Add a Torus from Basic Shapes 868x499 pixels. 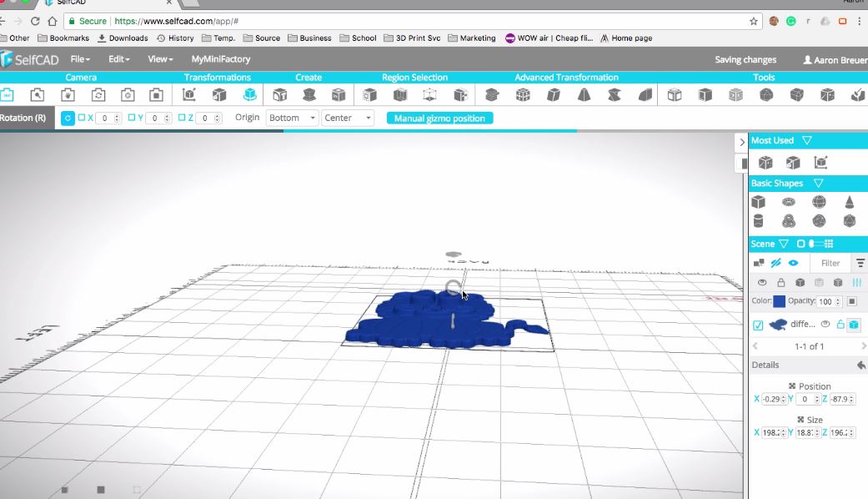pos(788,202)
